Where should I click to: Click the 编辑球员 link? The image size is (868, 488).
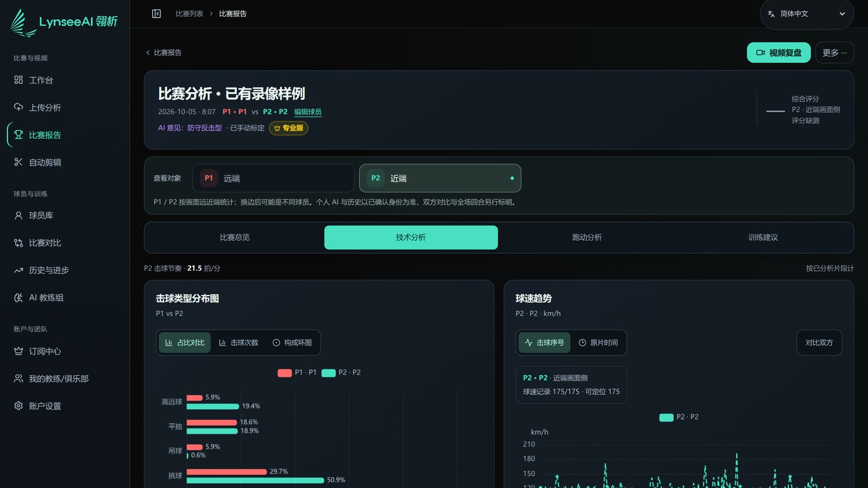pos(308,112)
